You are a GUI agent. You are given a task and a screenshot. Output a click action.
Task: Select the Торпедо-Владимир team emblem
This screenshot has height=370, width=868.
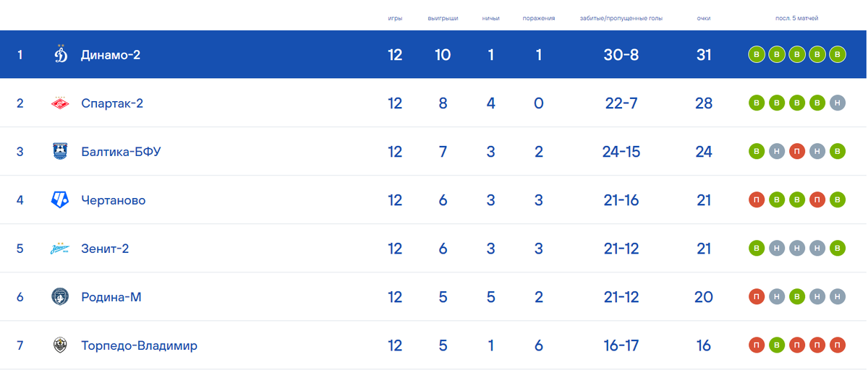tap(61, 345)
